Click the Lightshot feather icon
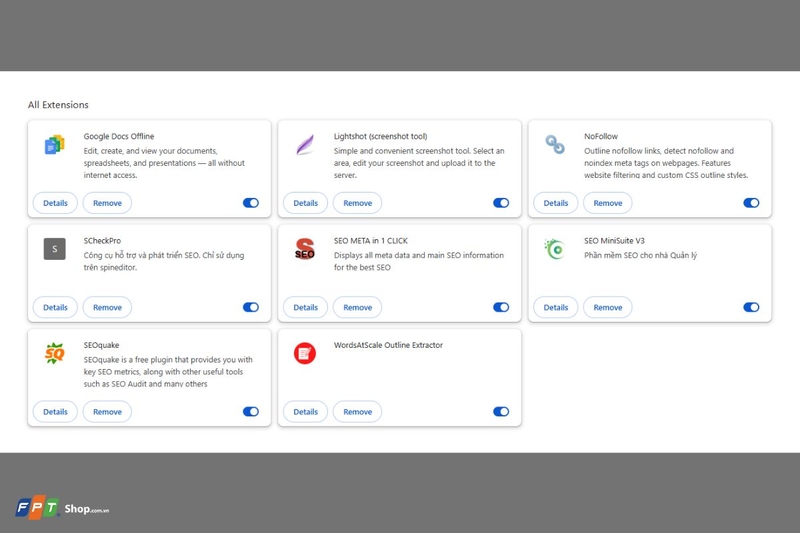This screenshot has height=533, width=800. (x=305, y=145)
